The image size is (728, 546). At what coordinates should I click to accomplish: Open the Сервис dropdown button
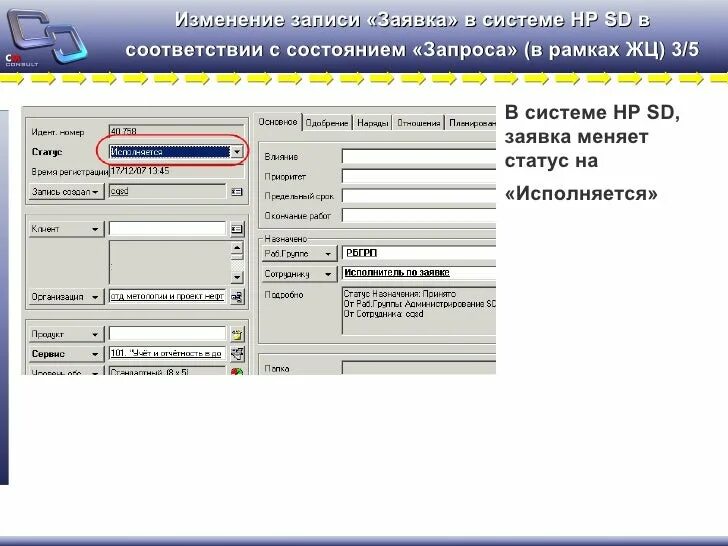pos(66,354)
